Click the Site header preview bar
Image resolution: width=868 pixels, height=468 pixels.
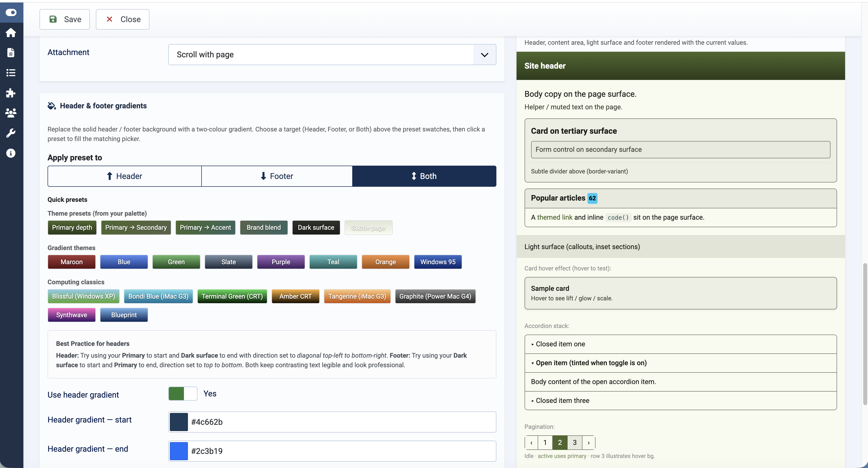tap(680, 66)
